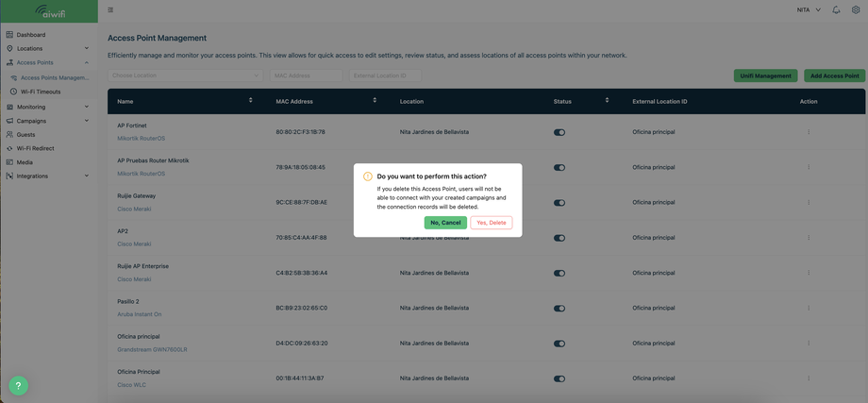This screenshot has height=403, width=868.
Task: Expand the Integrations menu chevron
Action: [87, 176]
